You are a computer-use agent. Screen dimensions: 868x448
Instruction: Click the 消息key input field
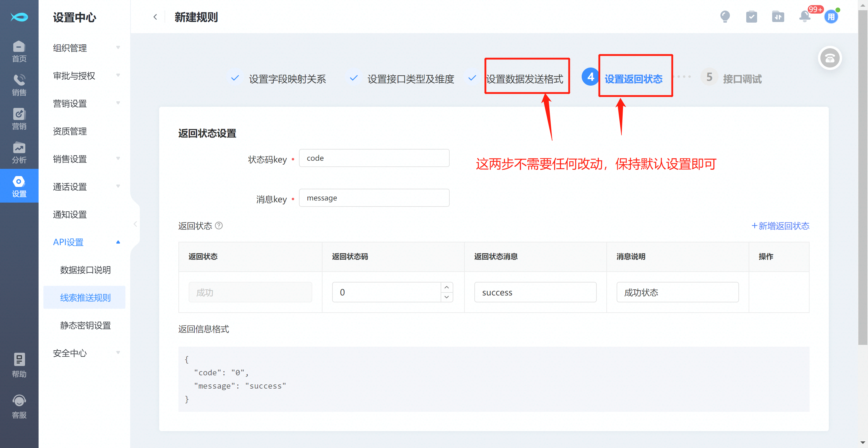click(374, 198)
